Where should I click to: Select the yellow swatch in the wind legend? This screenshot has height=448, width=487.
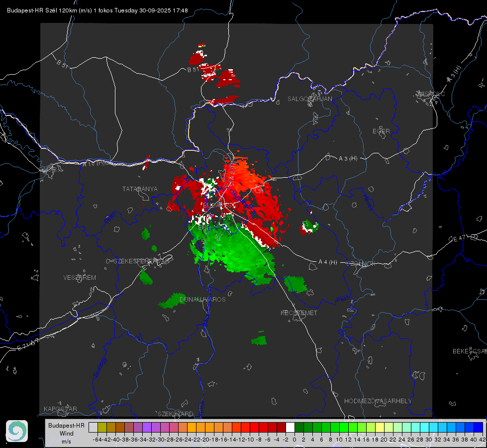pyautogui.click(x=380, y=427)
